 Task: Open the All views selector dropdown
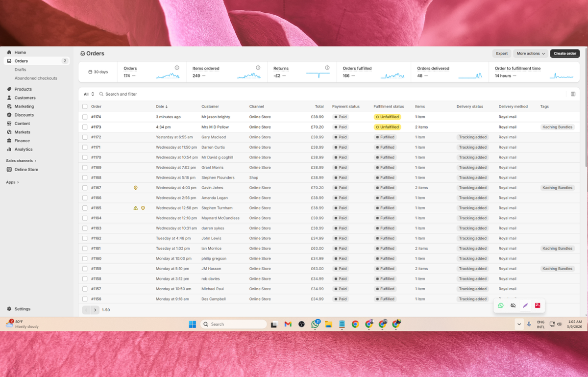89,94
